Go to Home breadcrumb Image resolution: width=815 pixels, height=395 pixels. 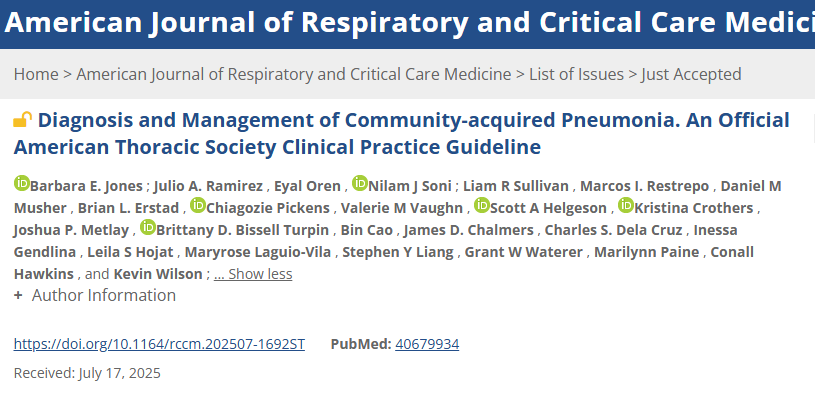pos(36,74)
